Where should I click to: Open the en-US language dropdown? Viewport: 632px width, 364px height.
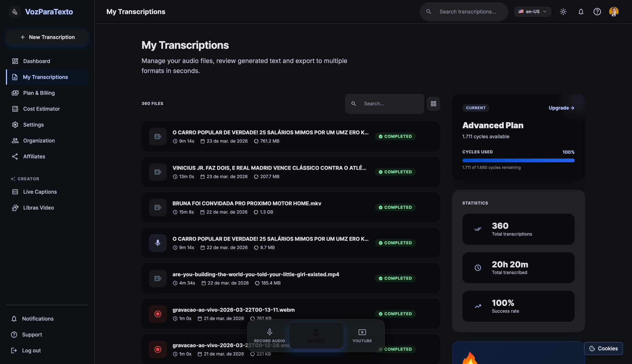click(532, 12)
